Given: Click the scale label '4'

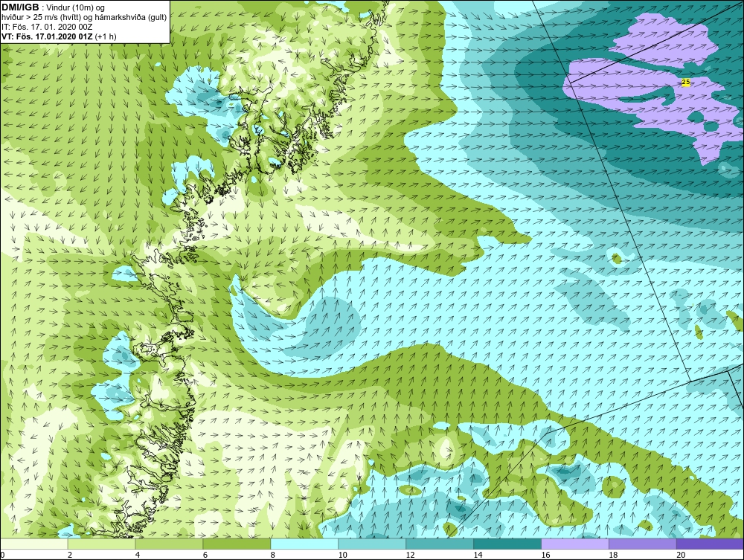Looking at the screenshot, I should pyautogui.click(x=138, y=555).
